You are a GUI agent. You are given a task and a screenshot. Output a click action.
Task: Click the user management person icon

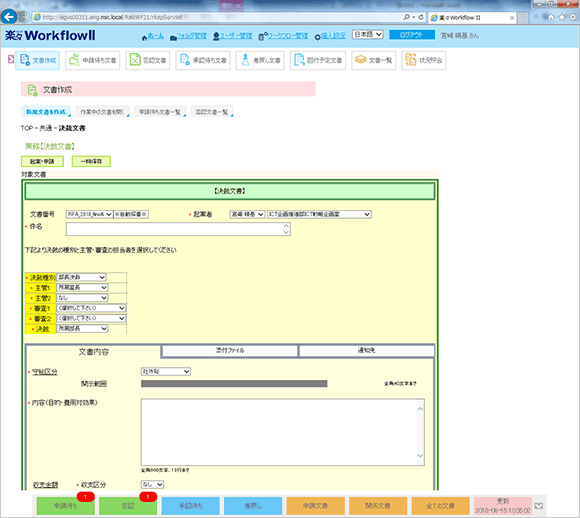pyautogui.click(x=216, y=37)
